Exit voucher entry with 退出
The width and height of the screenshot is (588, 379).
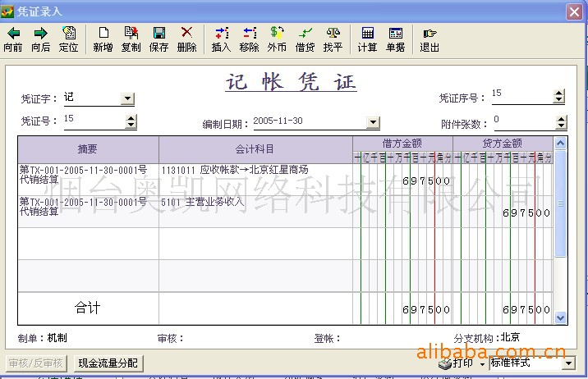(430, 39)
